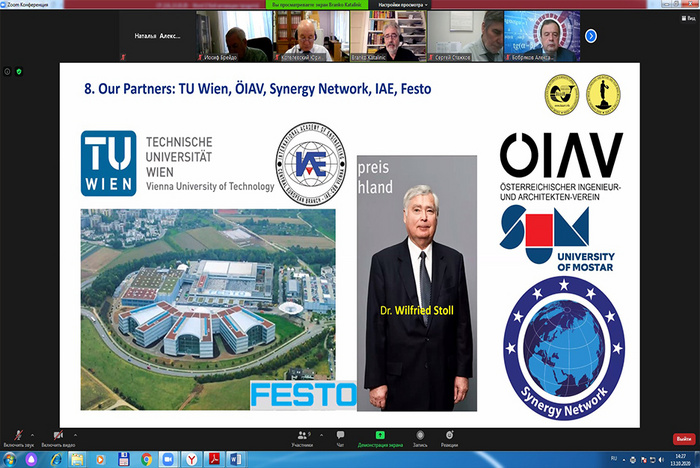The width and height of the screenshot is (700, 468).
Task: Select the Branko Katalinic video thumbnail
Action: click(x=388, y=36)
